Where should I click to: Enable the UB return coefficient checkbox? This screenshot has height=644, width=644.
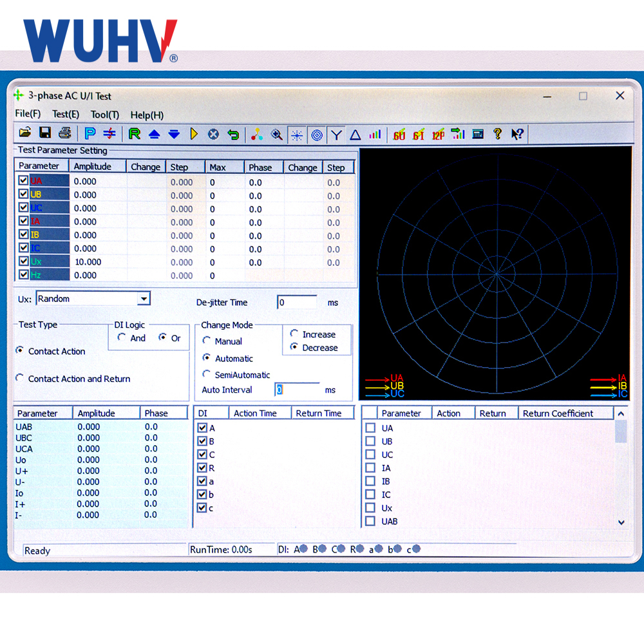click(370, 441)
